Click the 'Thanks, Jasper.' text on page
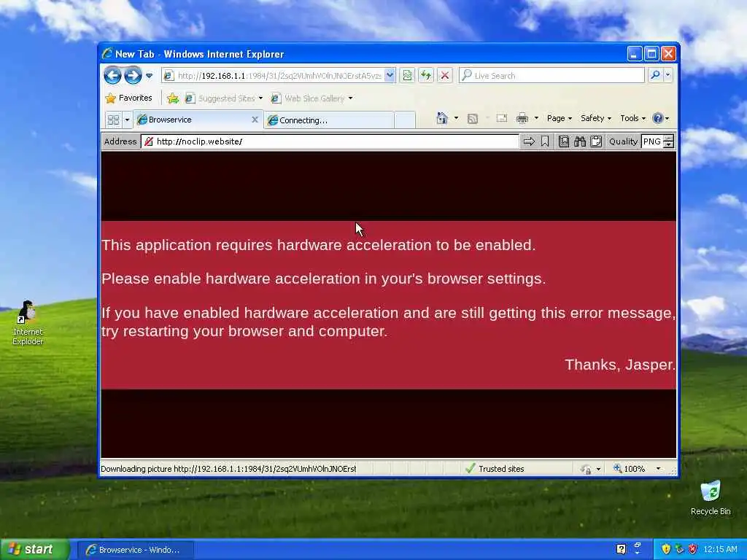 tap(620, 365)
